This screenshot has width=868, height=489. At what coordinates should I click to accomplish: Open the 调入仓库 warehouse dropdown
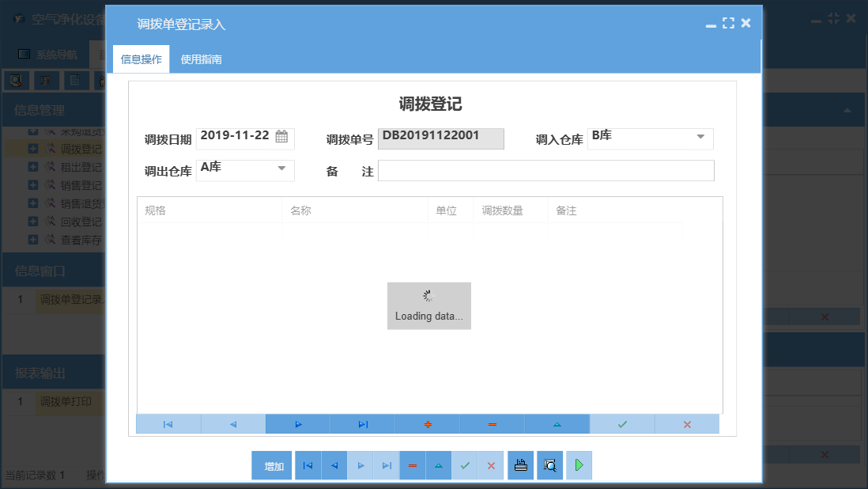(x=700, y=138)
